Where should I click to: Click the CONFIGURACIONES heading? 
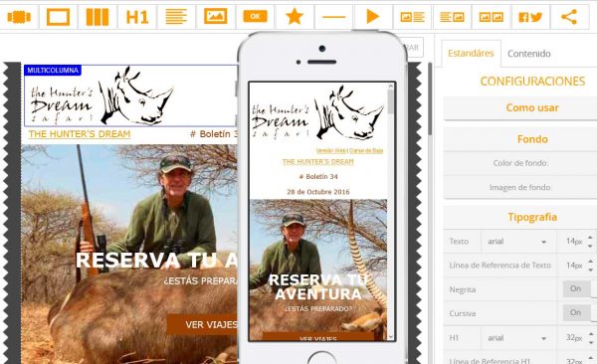pyautogui.click(x=532, y=82)
